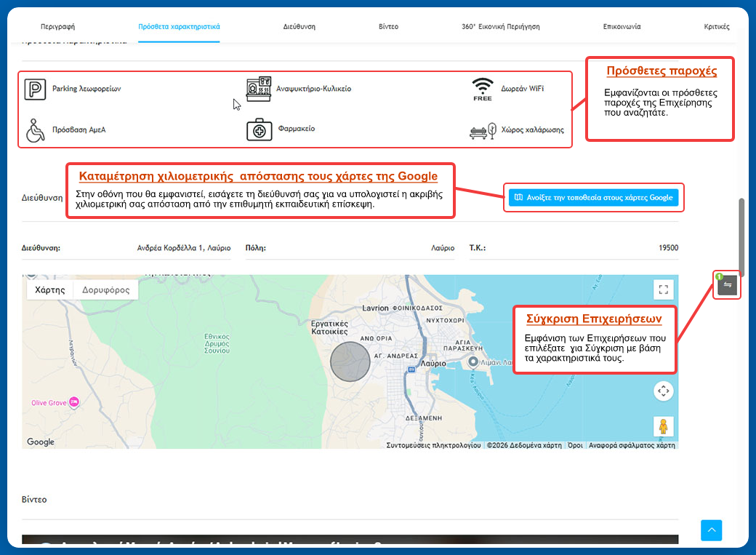Click Αναφορά σφάλματος χάρτη link
Image resolution: width=756 pixels, height=555 pixels.
coord(632,445)
